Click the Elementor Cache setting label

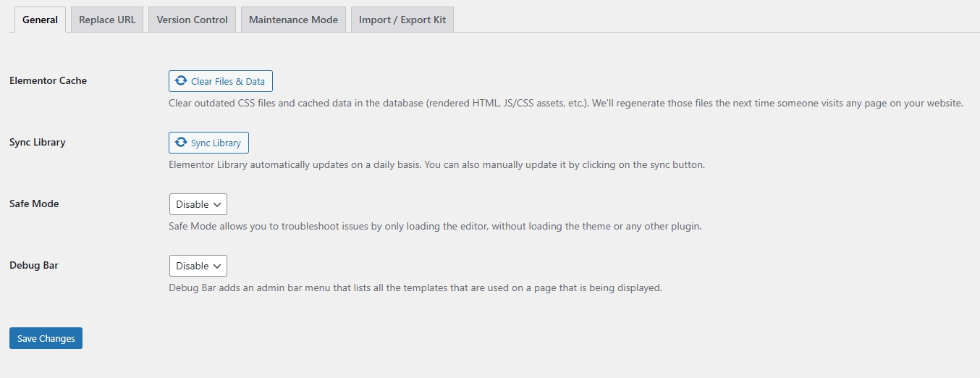48,80
